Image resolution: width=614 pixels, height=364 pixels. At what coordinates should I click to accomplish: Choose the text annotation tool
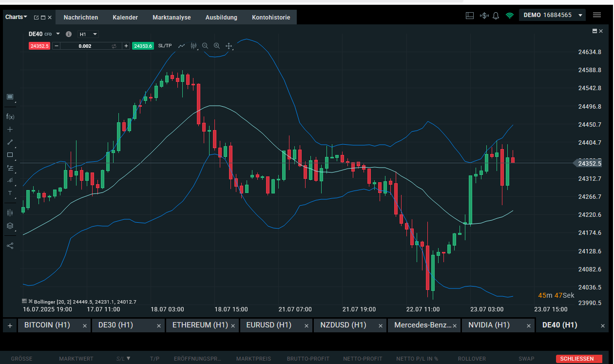[10, 193]
